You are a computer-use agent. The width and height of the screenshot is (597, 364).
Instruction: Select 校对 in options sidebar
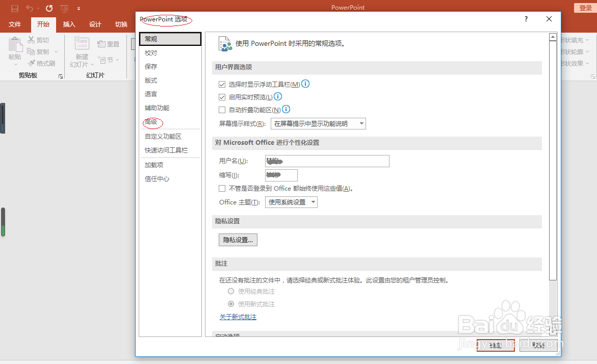(170, 53)
